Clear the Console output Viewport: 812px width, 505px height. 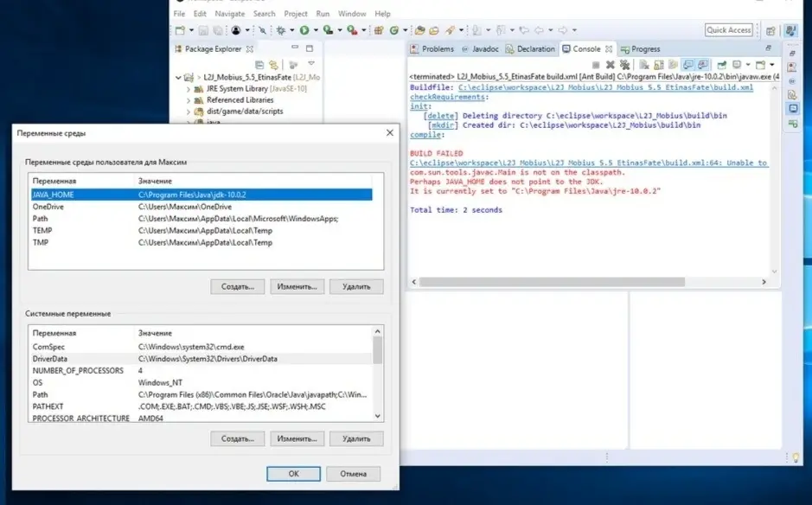pos(644,65)
